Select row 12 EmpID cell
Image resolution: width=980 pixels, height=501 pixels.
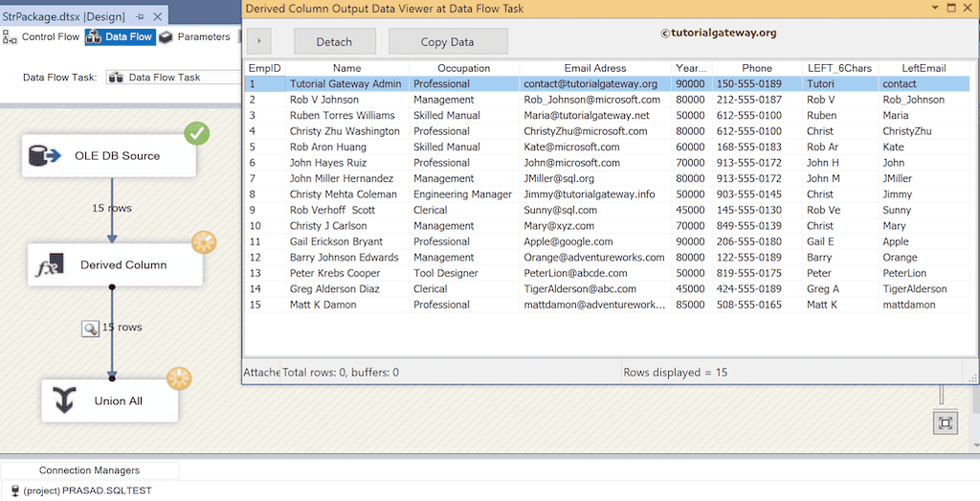click(265, 257)
